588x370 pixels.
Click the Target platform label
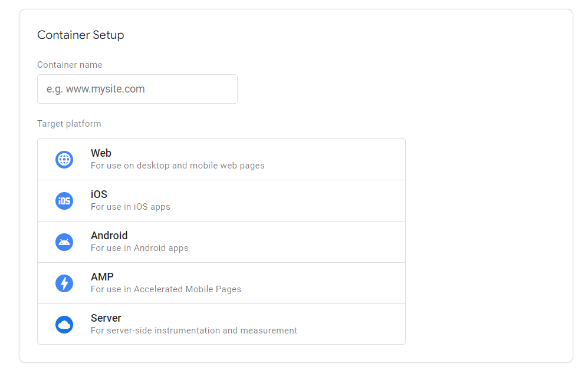(69, 124)
